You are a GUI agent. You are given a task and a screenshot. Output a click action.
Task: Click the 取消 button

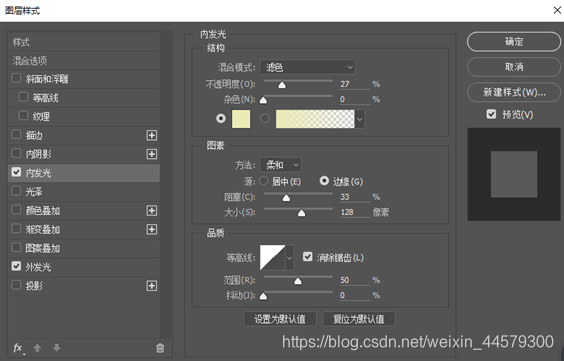514,67
